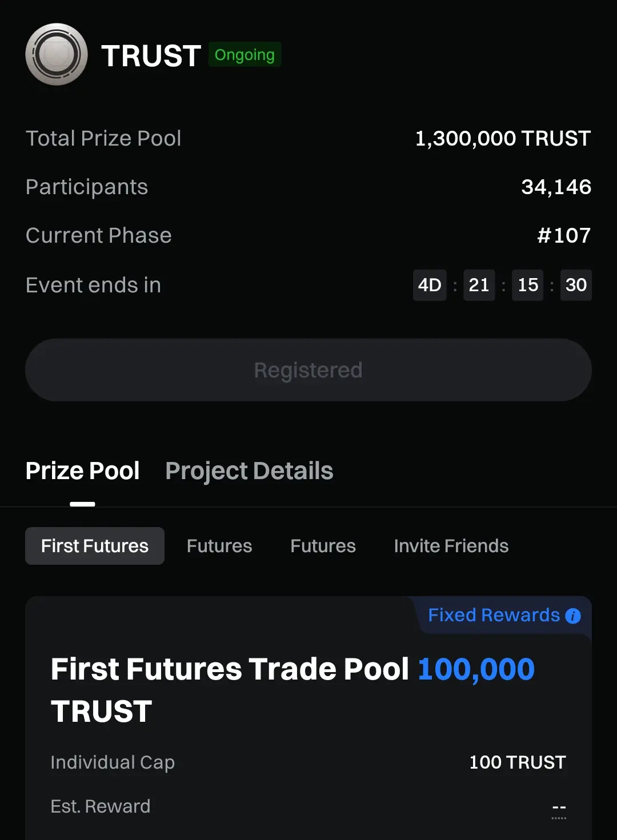Click the 30 seconds countdown box
Screen dimensions: 617x840
pos(576,285)
